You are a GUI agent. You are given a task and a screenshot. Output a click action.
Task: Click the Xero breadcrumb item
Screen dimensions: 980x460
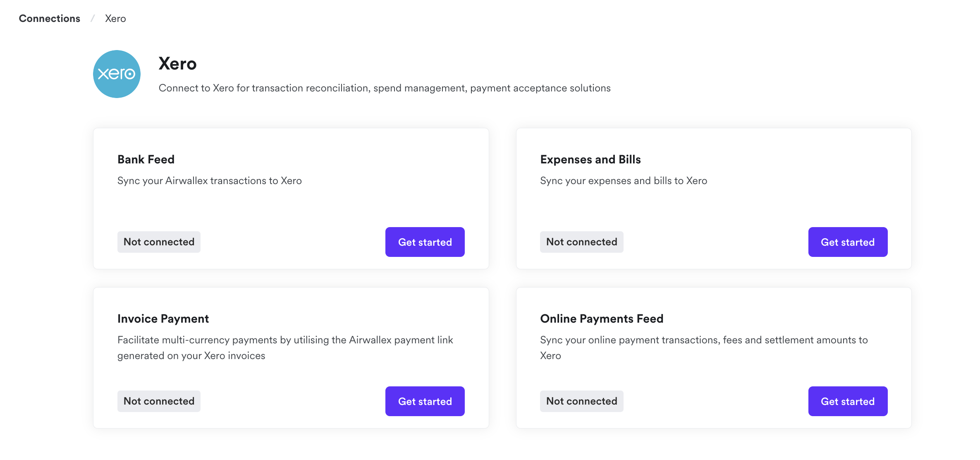(x=115, y=19)
